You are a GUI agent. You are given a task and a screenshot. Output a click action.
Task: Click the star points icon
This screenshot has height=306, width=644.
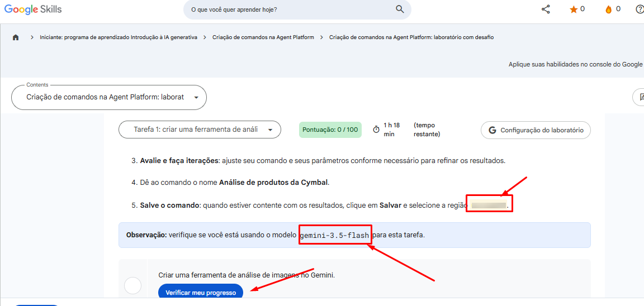tap(574, 9)
